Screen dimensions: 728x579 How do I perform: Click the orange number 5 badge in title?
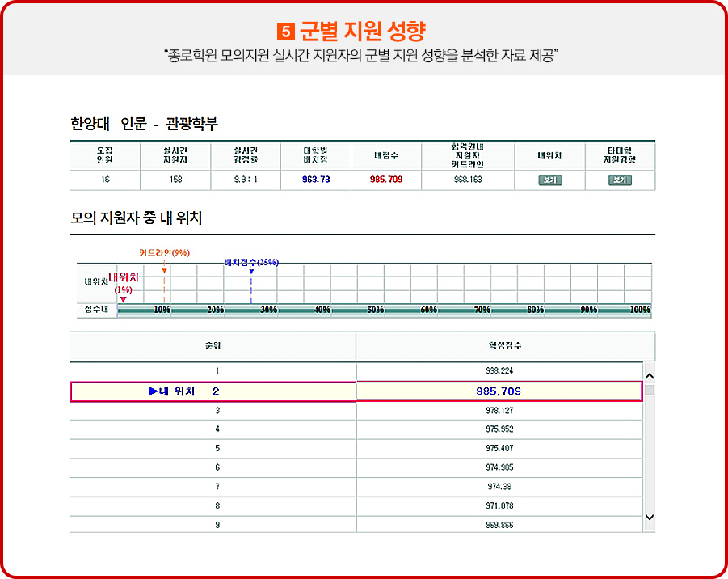[x=284, y=32]
